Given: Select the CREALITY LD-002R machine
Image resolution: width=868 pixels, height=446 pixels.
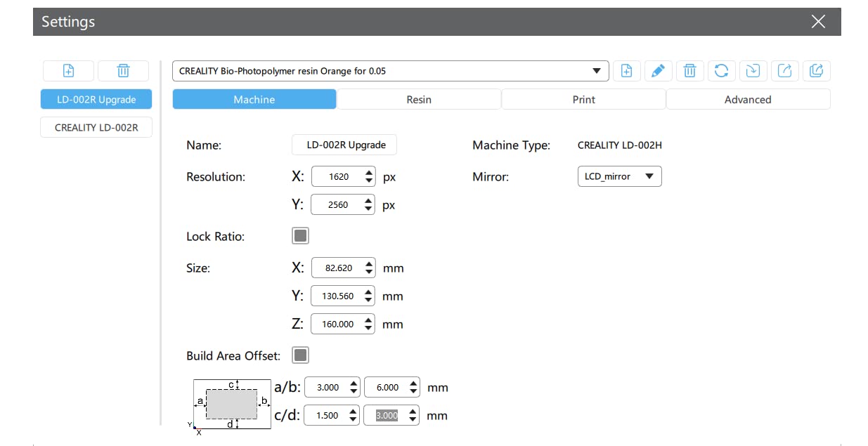Looking at the screenshot, I should tap(96, 127).
